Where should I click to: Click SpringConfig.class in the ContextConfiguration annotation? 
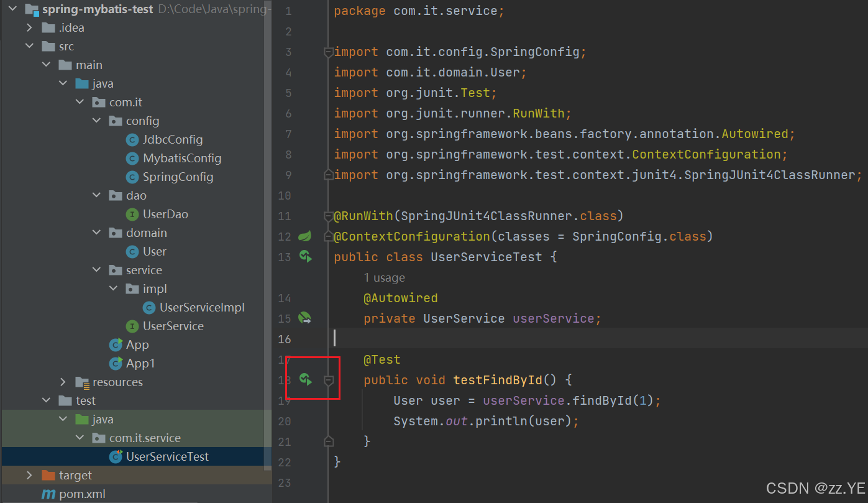(639, 237)
